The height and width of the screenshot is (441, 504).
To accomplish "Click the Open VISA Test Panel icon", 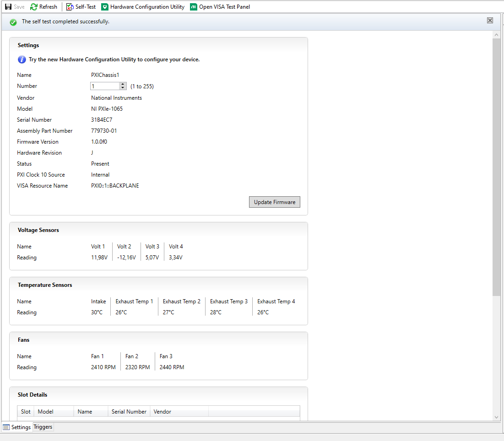I will 194,7.
